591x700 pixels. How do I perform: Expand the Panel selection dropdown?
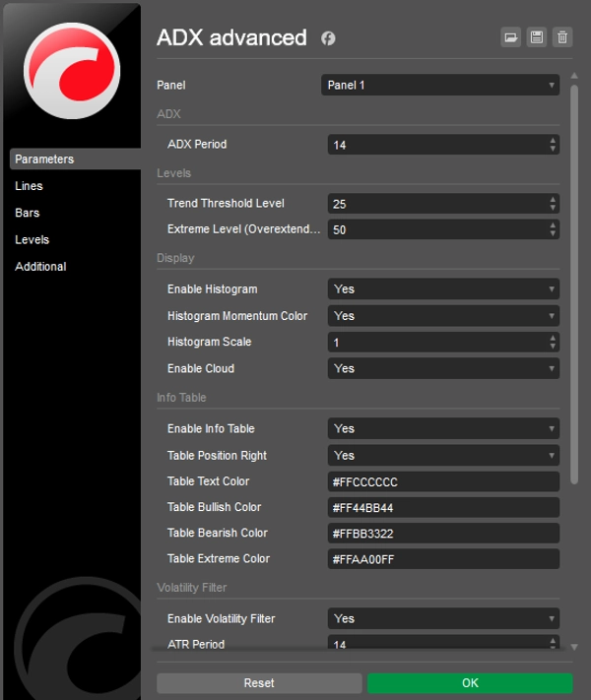440,86
